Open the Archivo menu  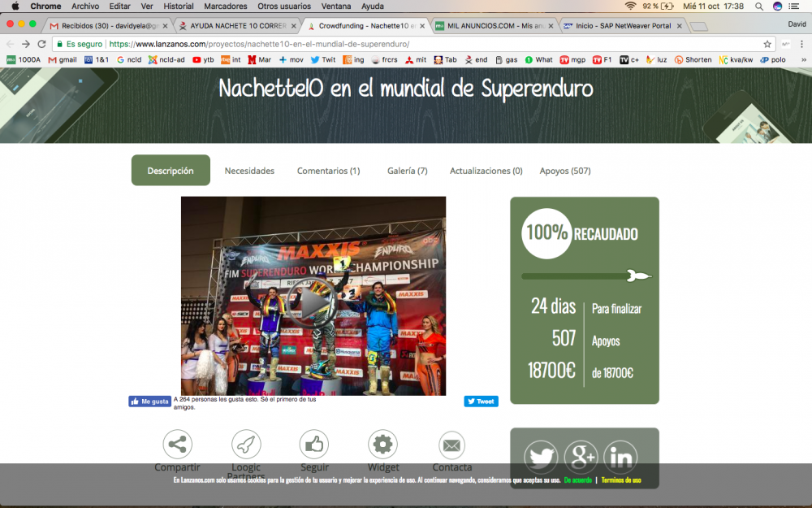click(x=85, y=7)
